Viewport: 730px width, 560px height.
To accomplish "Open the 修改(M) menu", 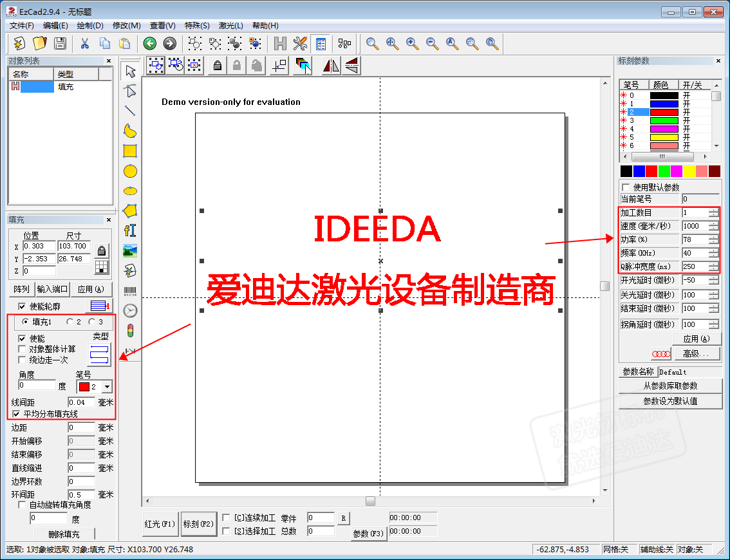I will [126, 26].
